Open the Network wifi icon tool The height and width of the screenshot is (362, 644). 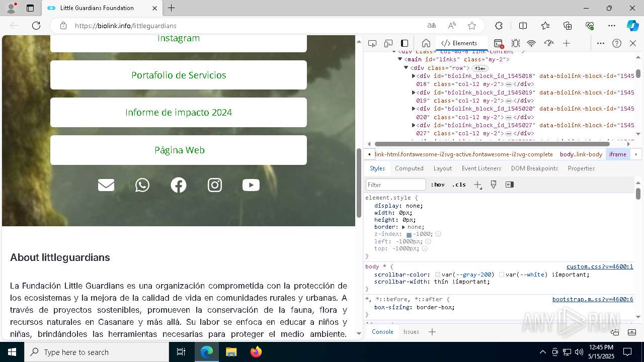531,43
